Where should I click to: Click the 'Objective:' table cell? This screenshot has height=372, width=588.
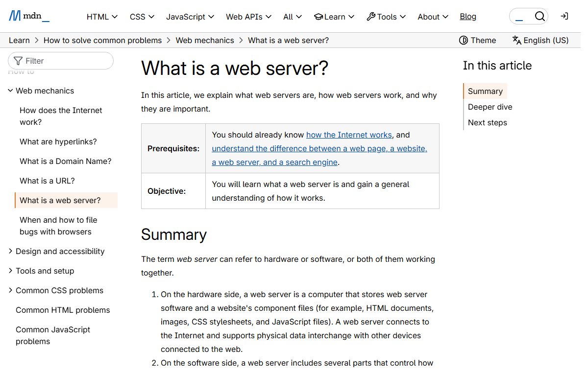point(173,191)
